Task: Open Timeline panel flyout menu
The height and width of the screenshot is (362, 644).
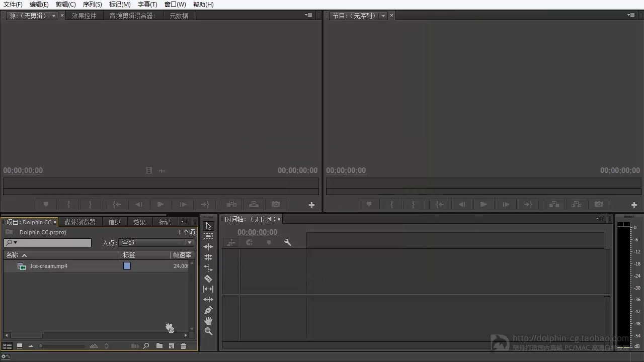Action: click(600, 218)
